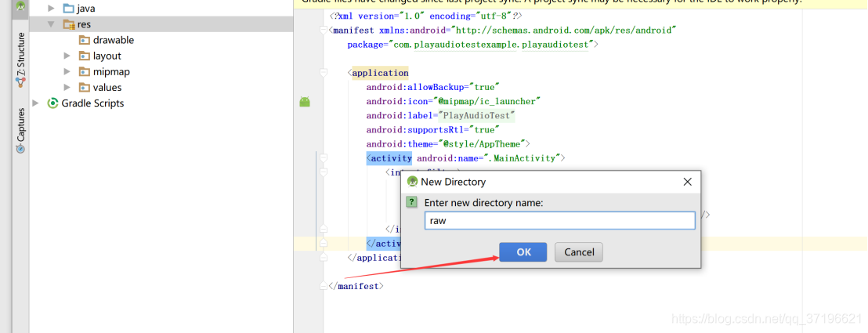This screenshot has width=868, height=333.
Task: Expand the mipmap folder arrow
Action: [x=67, y=71]
